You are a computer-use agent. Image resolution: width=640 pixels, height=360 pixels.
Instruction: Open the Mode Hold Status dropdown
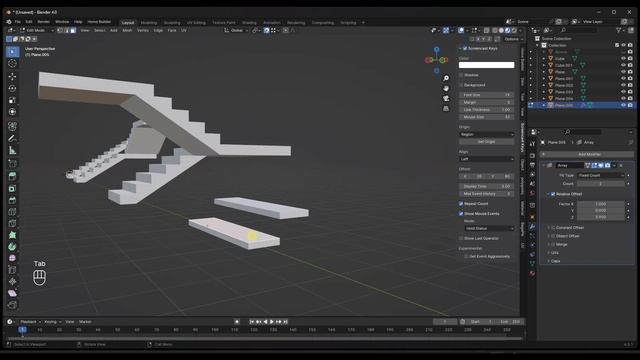(489, 228)
